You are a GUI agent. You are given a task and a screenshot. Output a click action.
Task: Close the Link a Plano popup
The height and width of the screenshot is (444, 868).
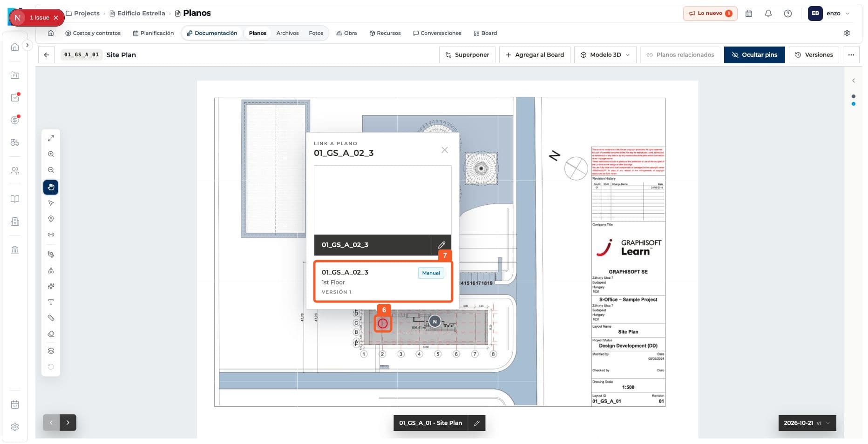pyautogui.click(x=445, y=150)
